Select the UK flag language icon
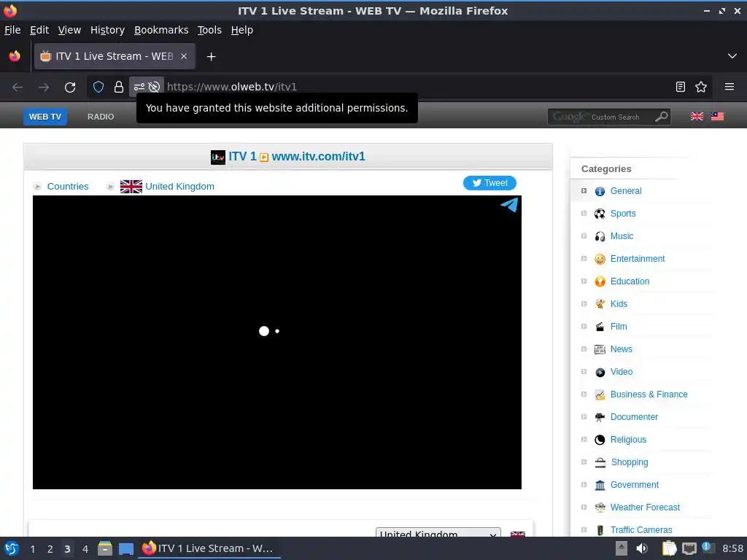This screenshot has width=747, height=560. [697, 116]
